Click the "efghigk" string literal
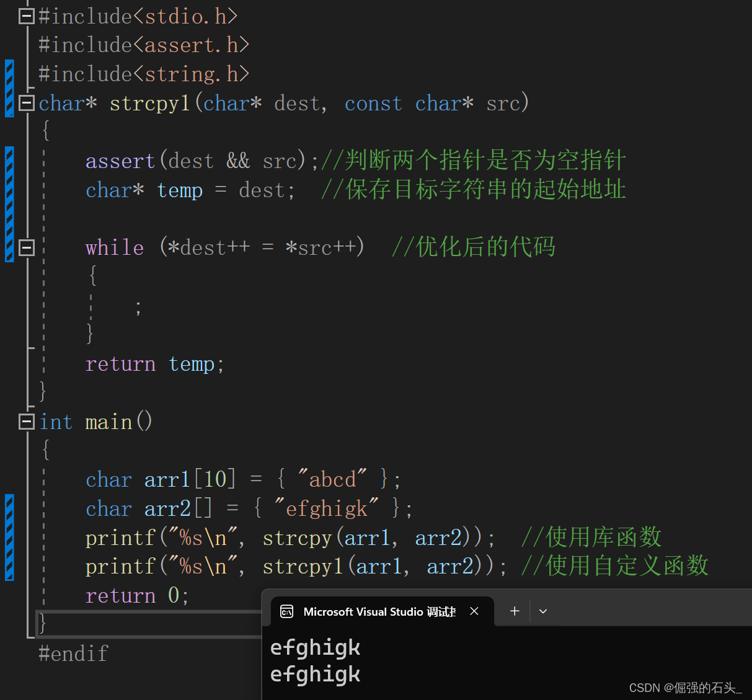The image size is (752, 700). tap(326, 508)
